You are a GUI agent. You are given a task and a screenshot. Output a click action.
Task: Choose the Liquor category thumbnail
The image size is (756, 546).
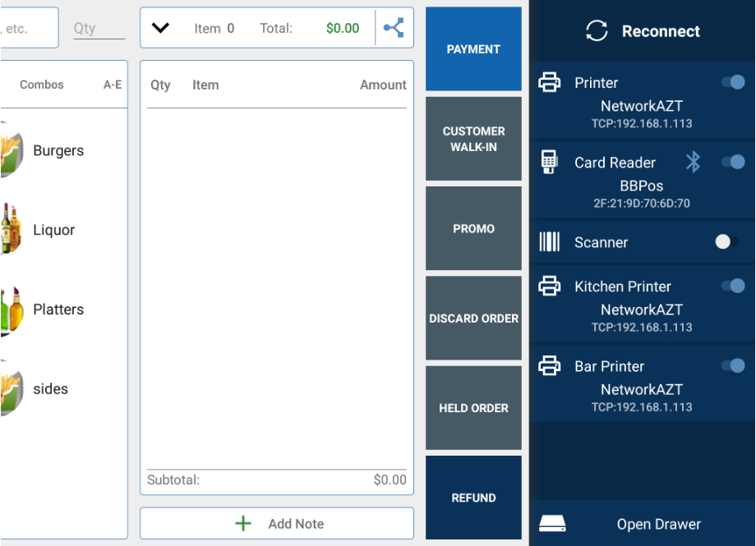point(10,230)
